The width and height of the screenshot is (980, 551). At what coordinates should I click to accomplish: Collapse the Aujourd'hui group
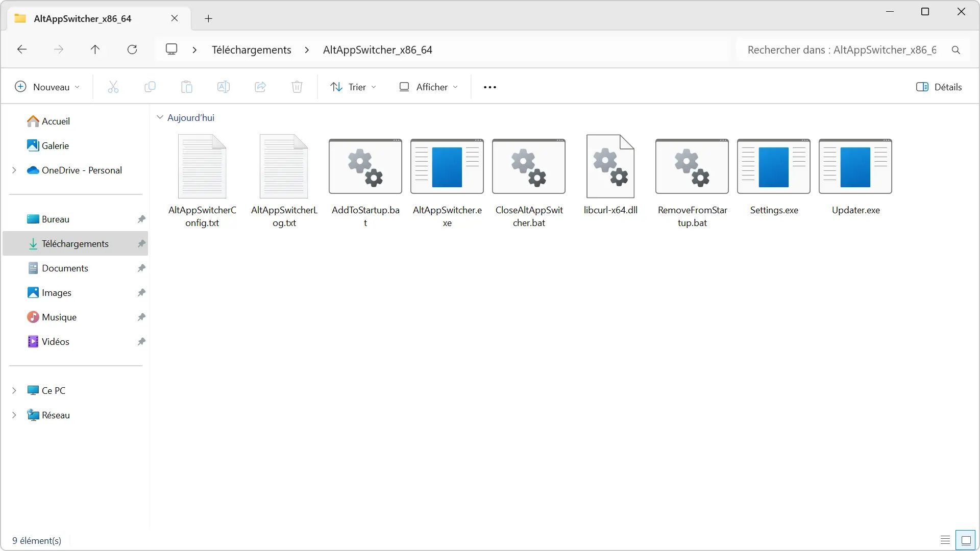pyautogui.click(x=160, y=117)
